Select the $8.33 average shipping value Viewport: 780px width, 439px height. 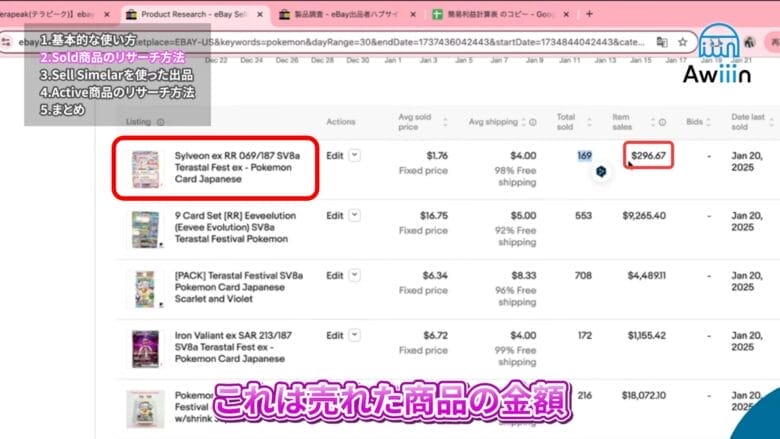524,275
